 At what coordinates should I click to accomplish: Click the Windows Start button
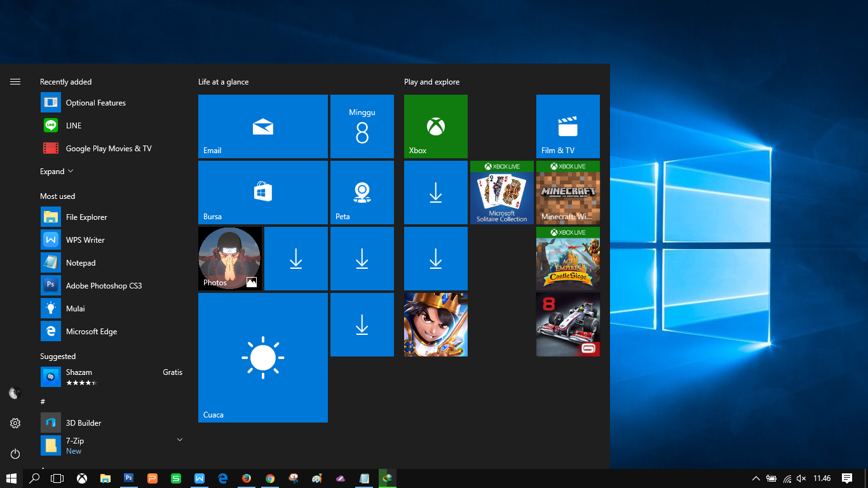11,478
